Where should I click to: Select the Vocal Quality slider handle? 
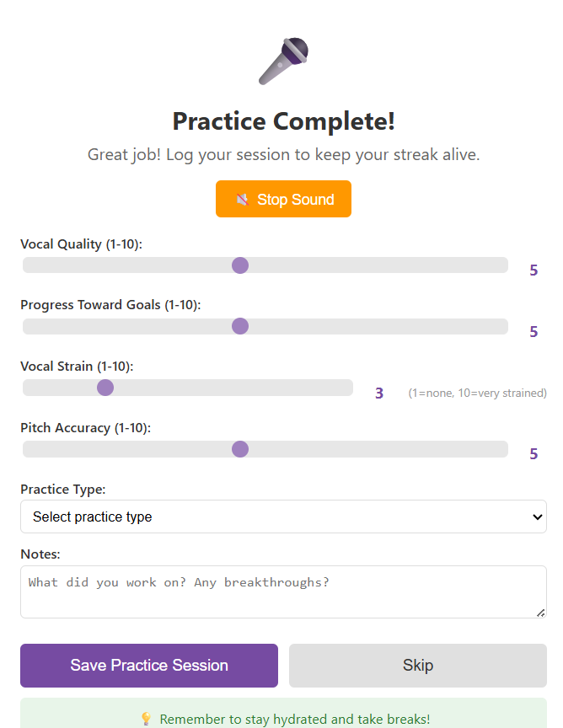click(x=240, y=265)
